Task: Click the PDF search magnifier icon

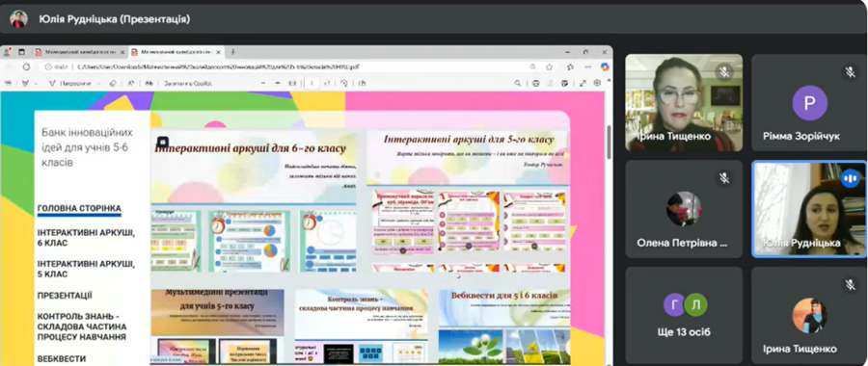Action: pyautogui.click(x=518, y=84)
